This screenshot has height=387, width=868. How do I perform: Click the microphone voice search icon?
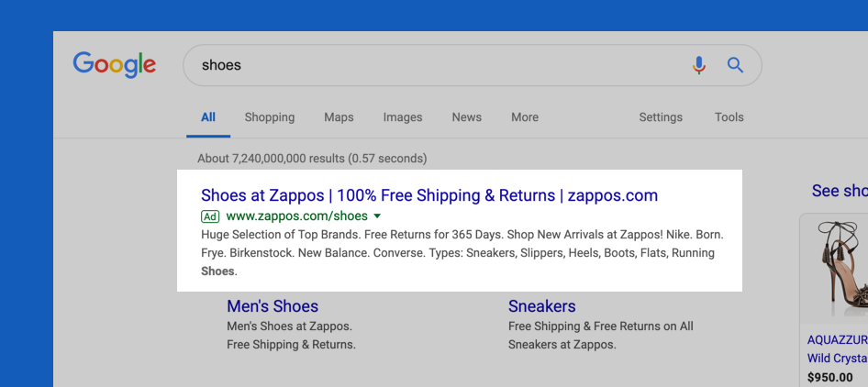pos(699,65)
